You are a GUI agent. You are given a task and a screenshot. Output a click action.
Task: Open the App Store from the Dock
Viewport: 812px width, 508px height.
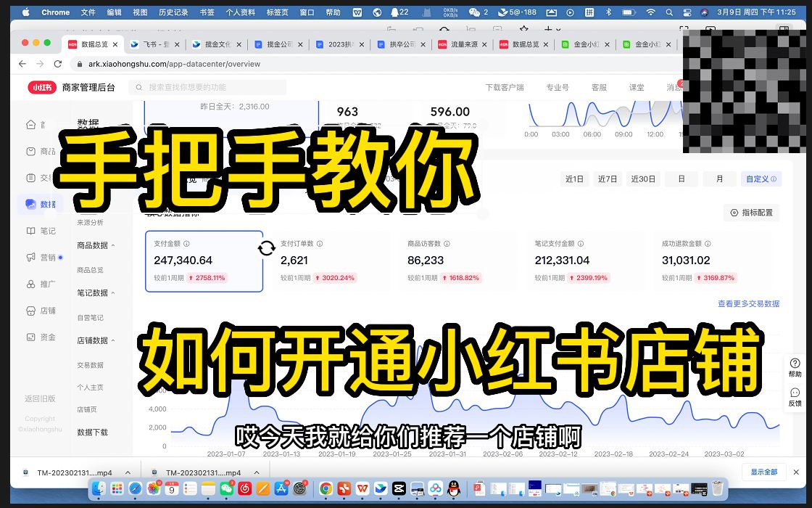281,488
